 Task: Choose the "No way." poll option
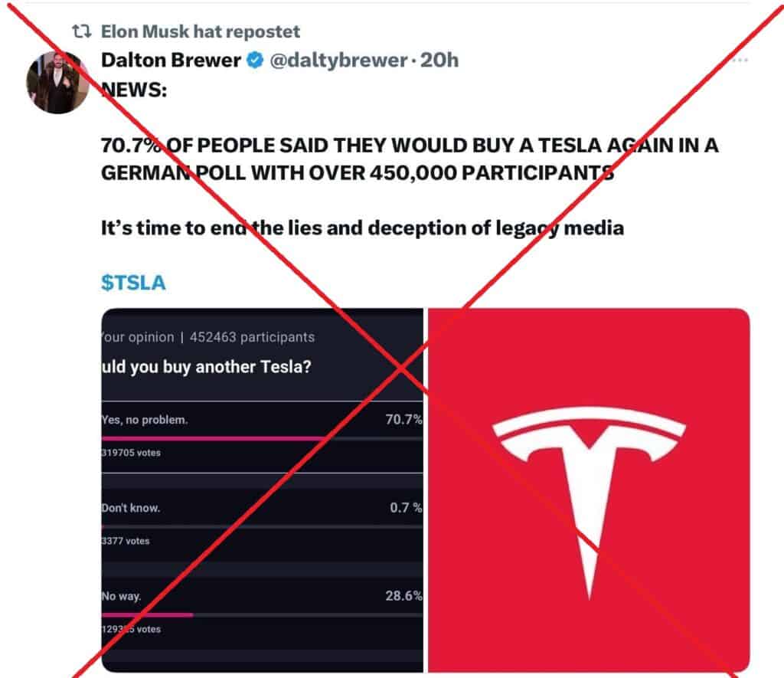(x=121, y=596)
